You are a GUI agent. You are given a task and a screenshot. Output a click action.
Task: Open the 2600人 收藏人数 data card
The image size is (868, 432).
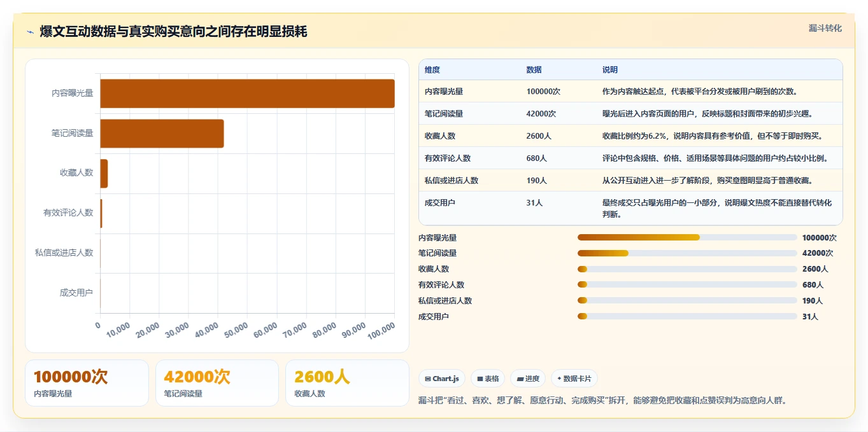[347, 383]
